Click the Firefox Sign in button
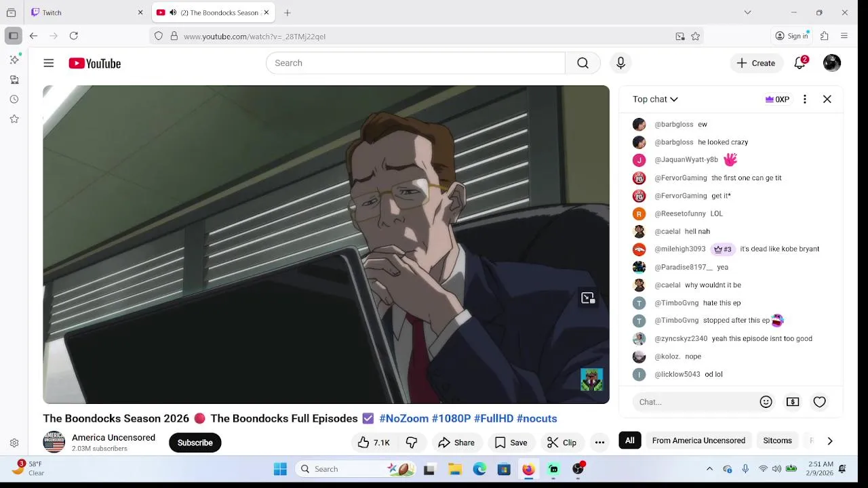The image size is (868, 488). [x=792, y=36]
